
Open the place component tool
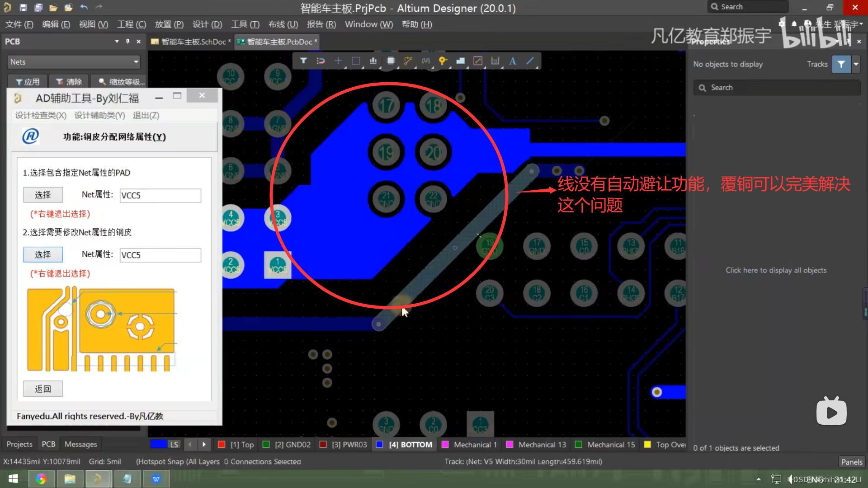click(x=389, y=61)
